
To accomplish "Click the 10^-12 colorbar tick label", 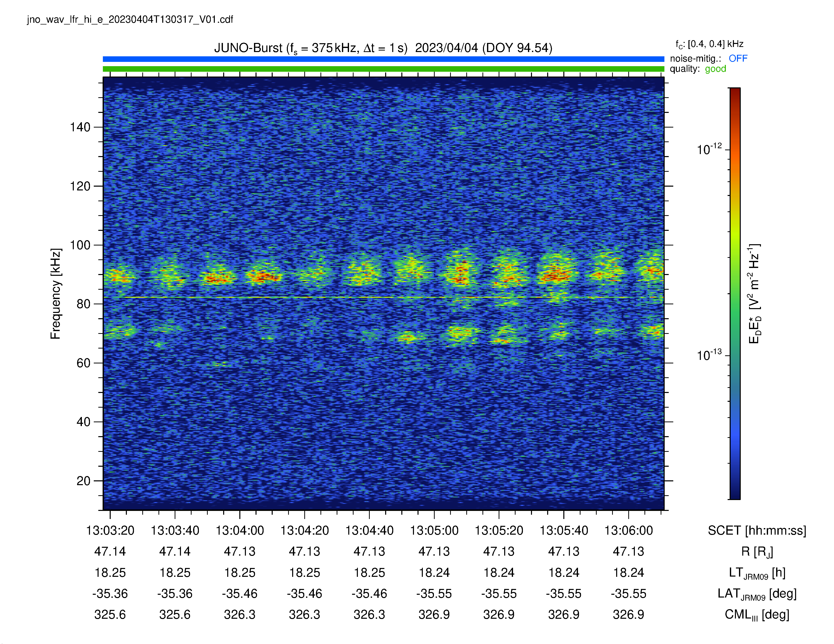I will (x=709, y=149).
